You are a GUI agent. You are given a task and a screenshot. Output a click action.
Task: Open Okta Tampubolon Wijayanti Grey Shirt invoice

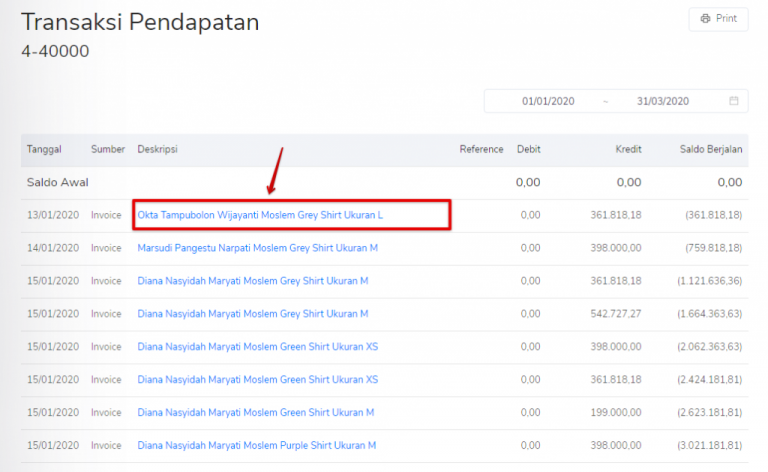260,215
